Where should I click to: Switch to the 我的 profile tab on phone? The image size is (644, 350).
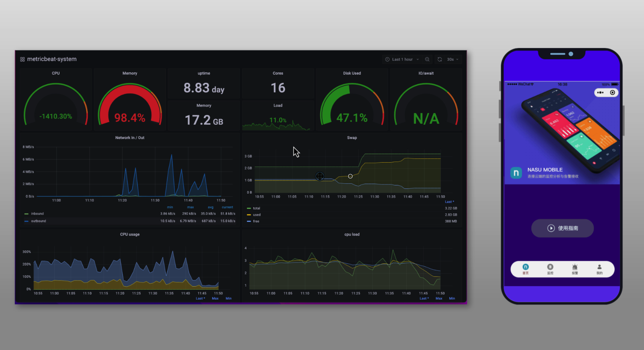[599, 269]
